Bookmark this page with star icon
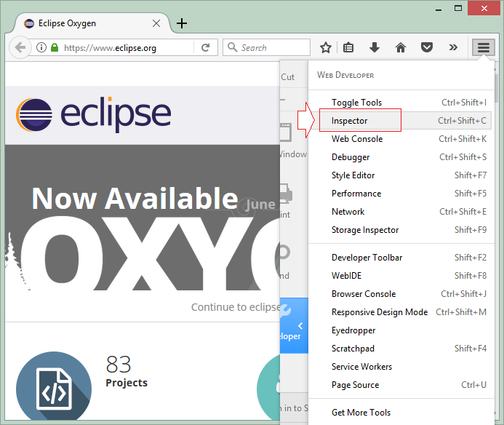 pyautogui.click(x=326, y=47)
